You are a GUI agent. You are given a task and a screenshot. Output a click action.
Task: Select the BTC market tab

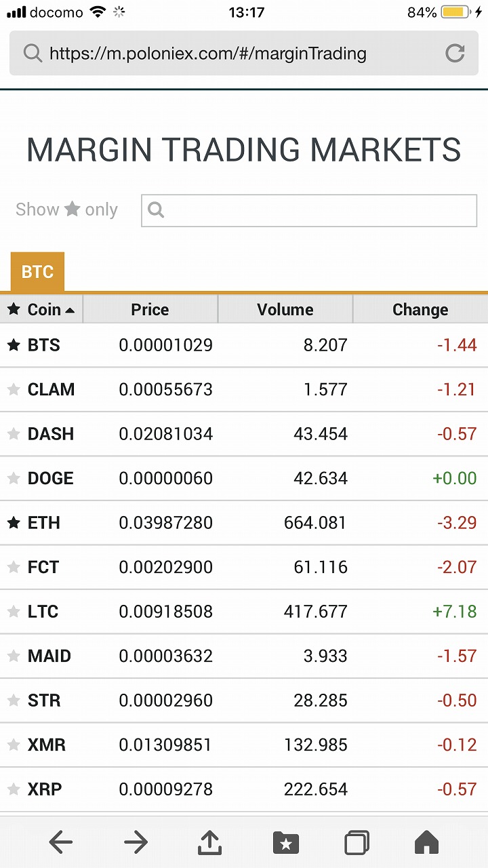pyautogui.click(x=37, y=272)
